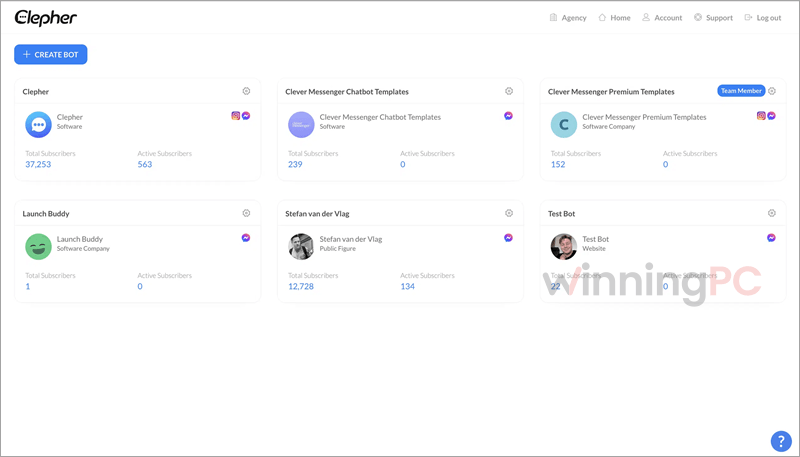Click Messenger icon on Clepher card
Viewport: 800px width, 457px height.
tap(246, 116)
